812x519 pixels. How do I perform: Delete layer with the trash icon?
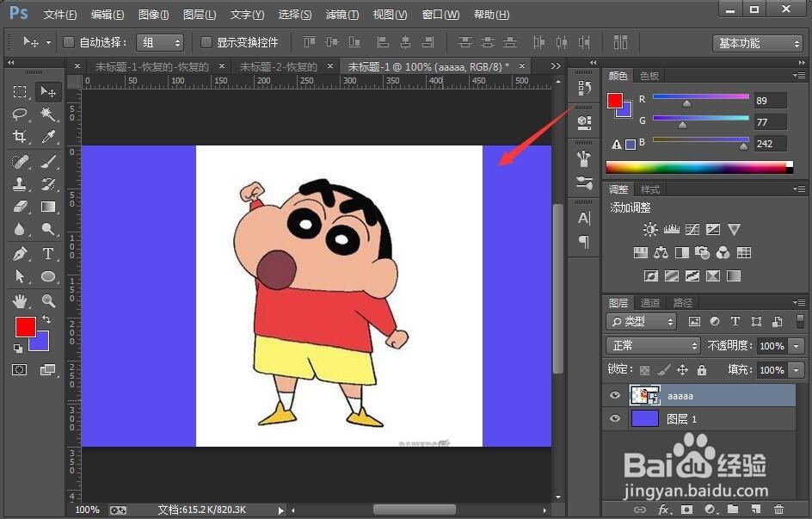pos(778,510)
